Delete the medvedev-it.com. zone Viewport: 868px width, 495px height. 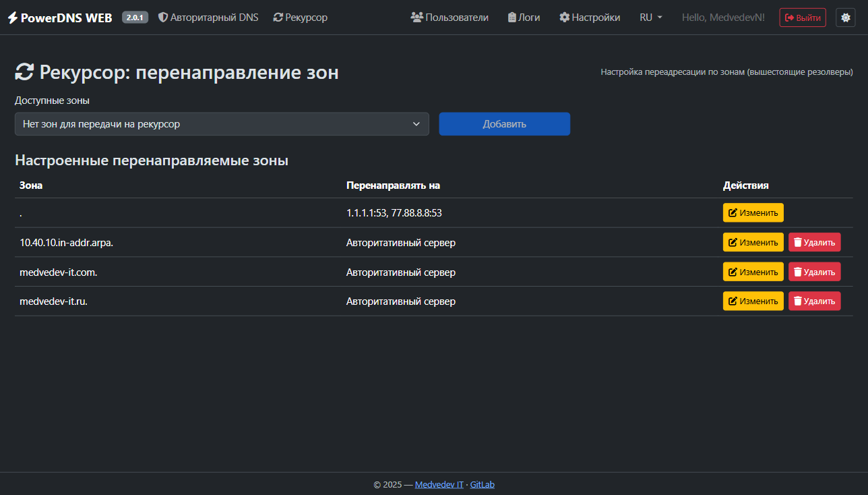pyautogui.click(x=814, y=272)
